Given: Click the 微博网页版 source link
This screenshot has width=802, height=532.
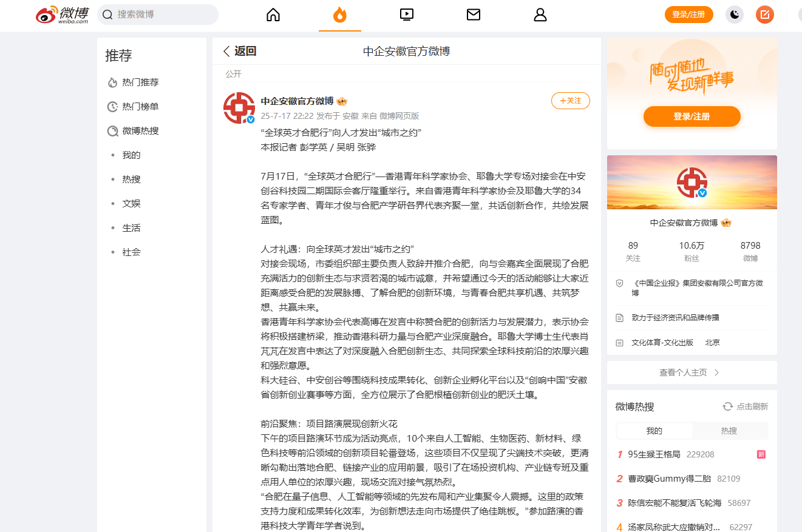Looking at the screenshot, I should (x=399, y=116).
